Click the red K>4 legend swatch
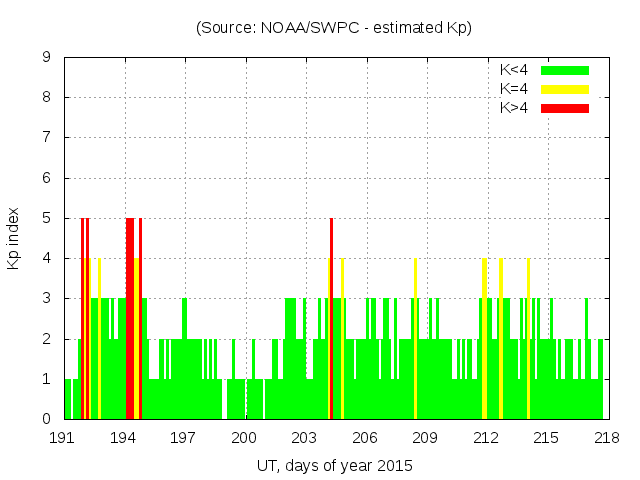Image resolution: width=640 pixels, height=480 pixels. (565, 108)
